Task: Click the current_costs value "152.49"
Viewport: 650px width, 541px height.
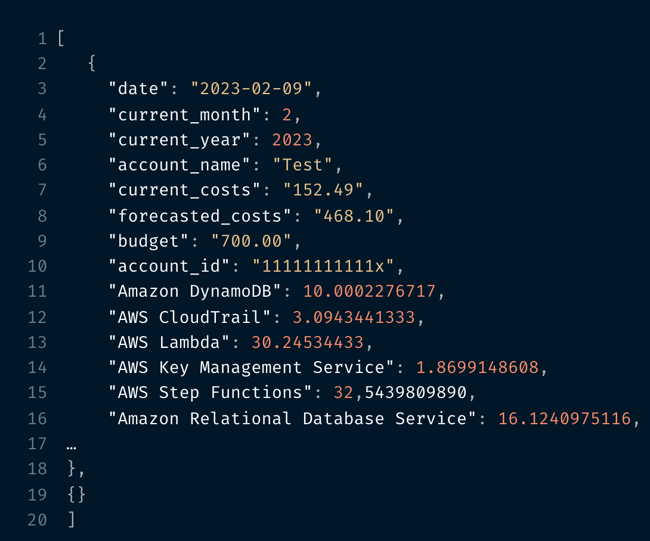Action: (x=323, y=190)
